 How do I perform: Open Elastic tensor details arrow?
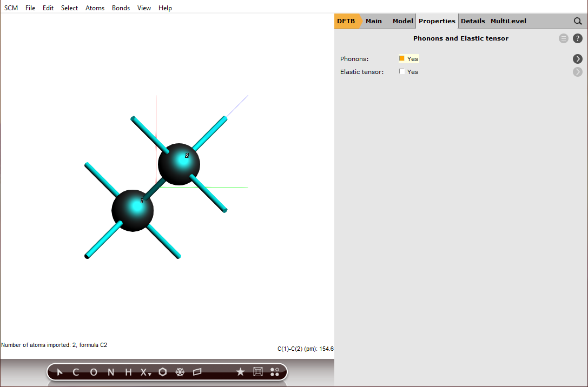click(x=578, y=72)
